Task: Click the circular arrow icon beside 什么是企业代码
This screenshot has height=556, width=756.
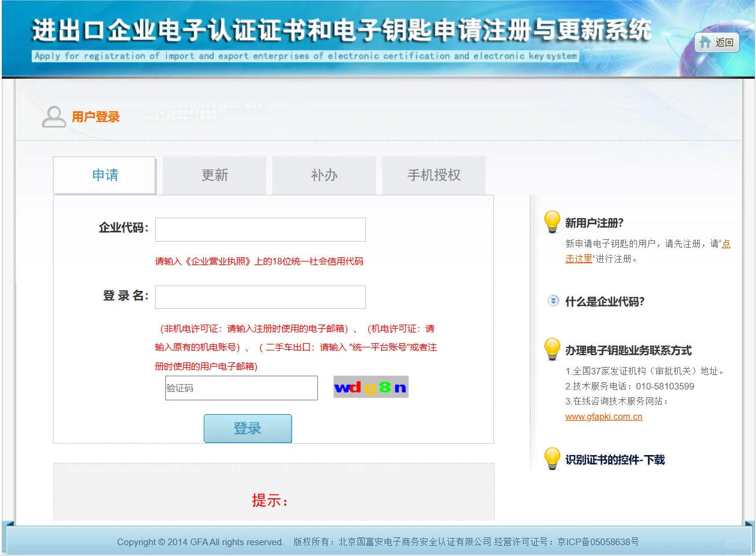Action: pos(552,301)
